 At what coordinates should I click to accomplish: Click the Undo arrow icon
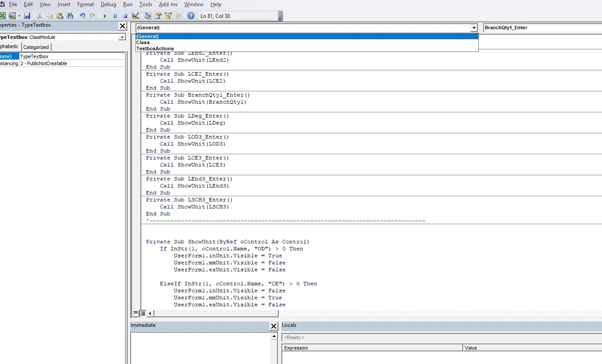(82, 16)
